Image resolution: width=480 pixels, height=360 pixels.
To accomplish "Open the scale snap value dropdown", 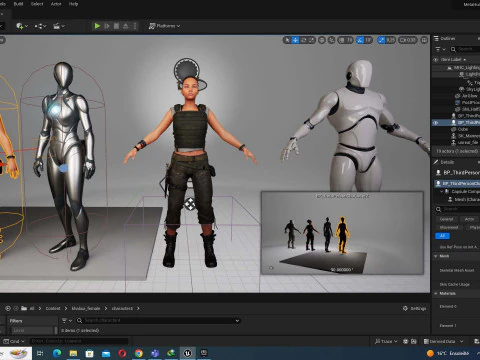I will 390,40.
